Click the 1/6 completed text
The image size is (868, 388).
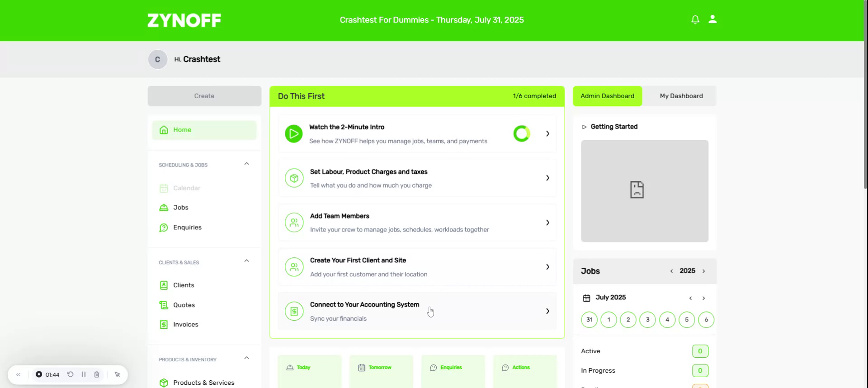click(x=534, y=96)
